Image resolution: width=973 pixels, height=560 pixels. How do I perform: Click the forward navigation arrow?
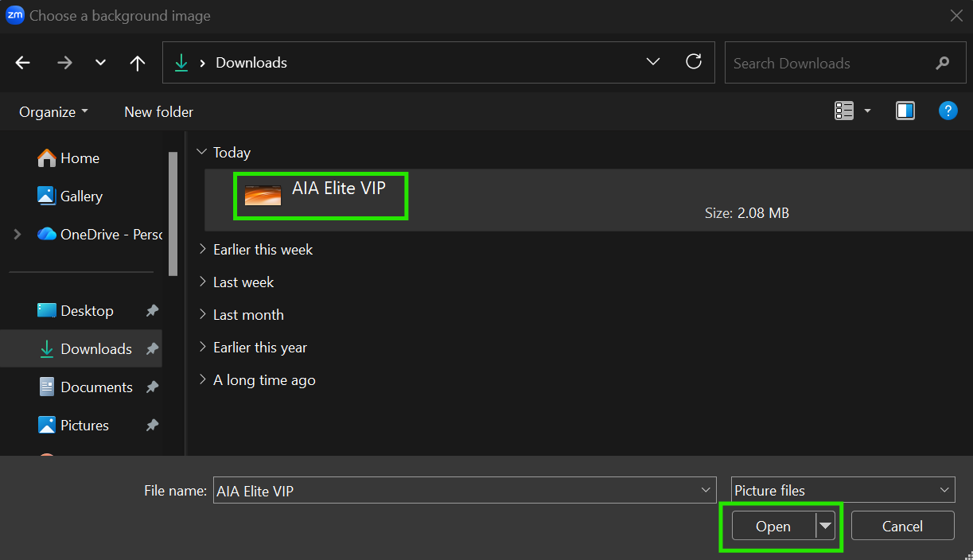(64, 63)
